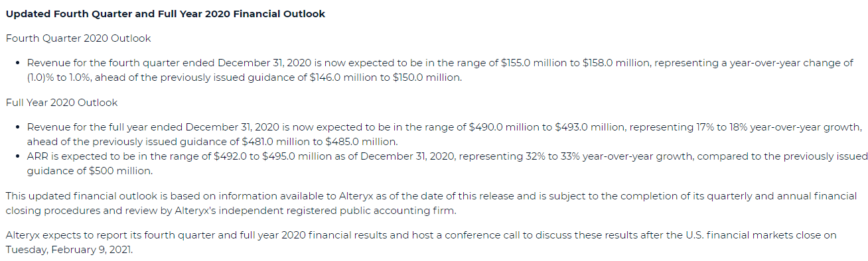
Task: Click the bullet before full year revenue text
Action: [17, 127]
